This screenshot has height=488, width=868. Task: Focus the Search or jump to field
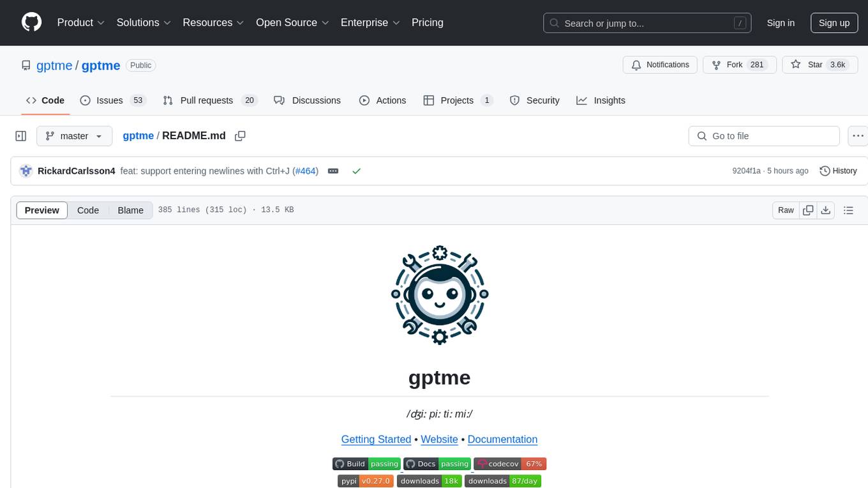(x=647, y=23)
